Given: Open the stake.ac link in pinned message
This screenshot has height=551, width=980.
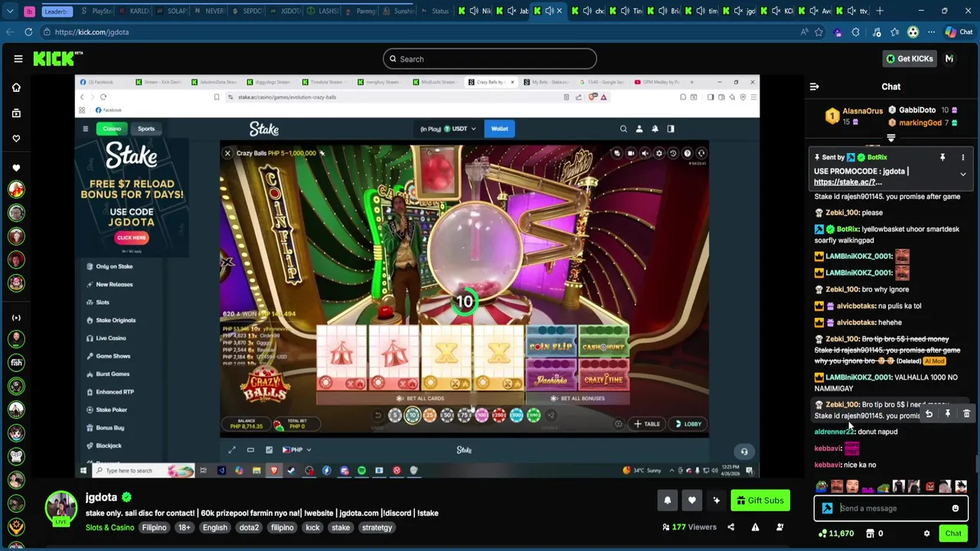Looking at the screenshot, I should click(x=848, y=182).
